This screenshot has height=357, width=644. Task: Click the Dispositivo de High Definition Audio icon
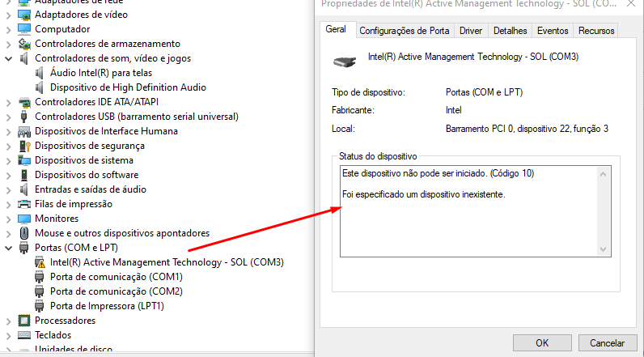40,87
